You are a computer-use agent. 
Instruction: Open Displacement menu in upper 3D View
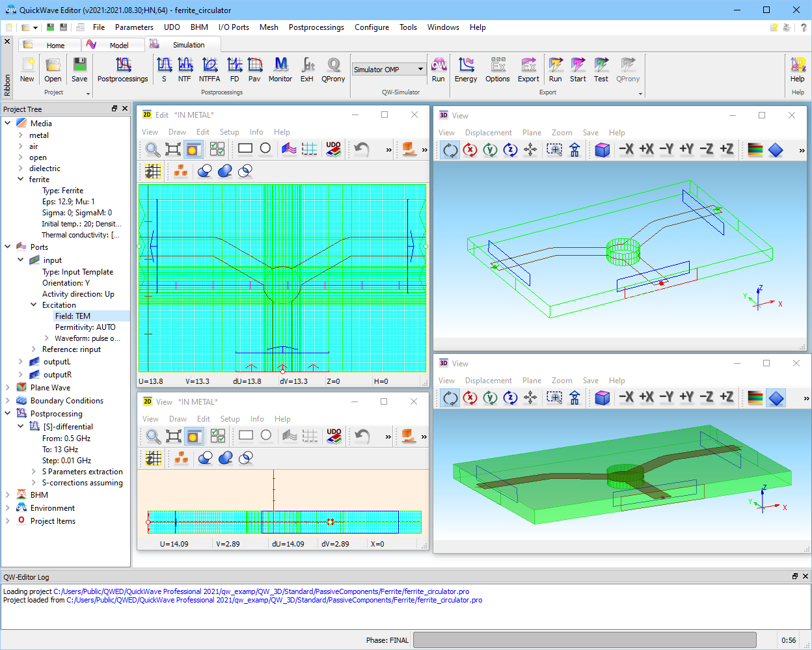tap(488, 133)
